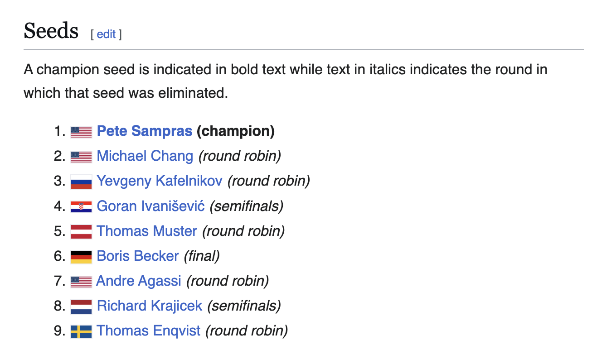Click the Seeds section heading
The width and height of the screenshot is (592, 364).
coord(51,31)
